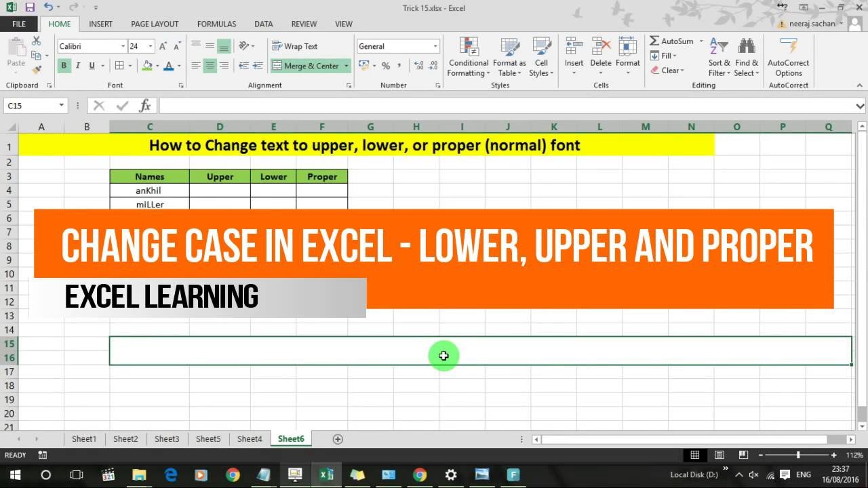Screen dimensions: 868x488
Task: Toggle Center horizontal alignment
Action: click(x=210, y=66)
